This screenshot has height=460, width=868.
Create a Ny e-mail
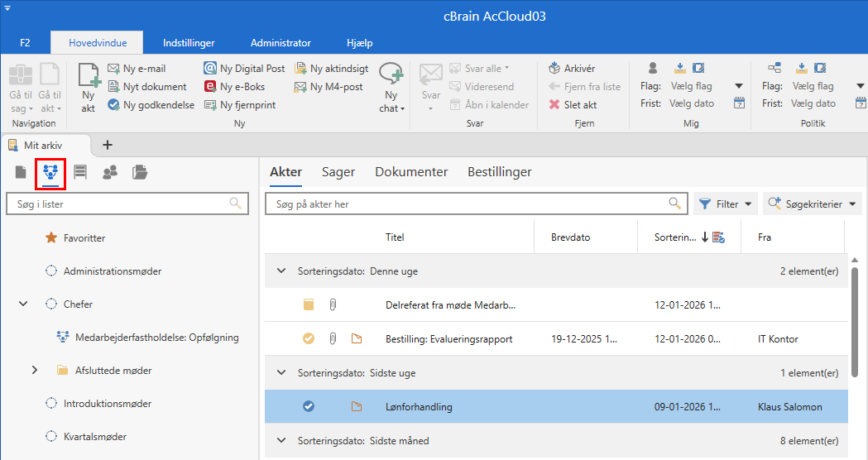click(137, 69)
